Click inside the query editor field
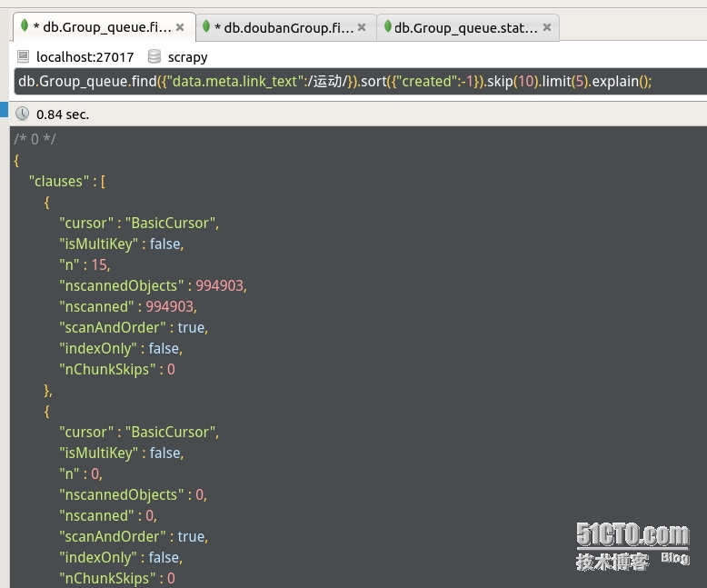 pos(360,82)
